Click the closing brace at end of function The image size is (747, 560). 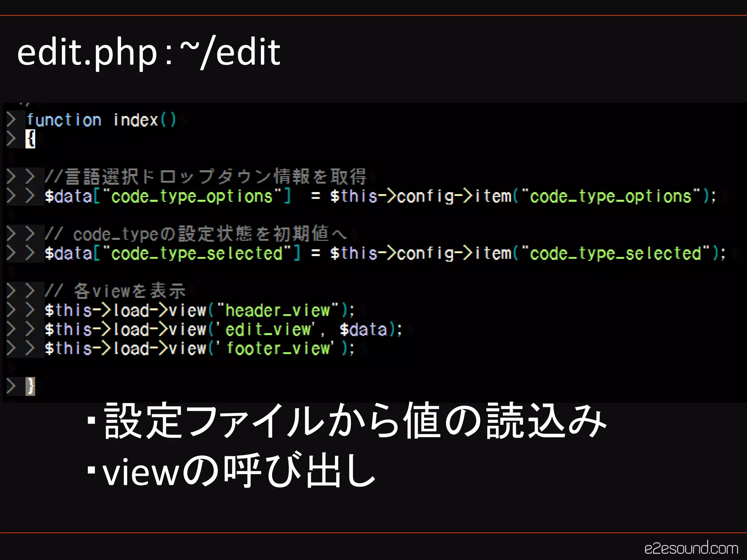(31, 386)
